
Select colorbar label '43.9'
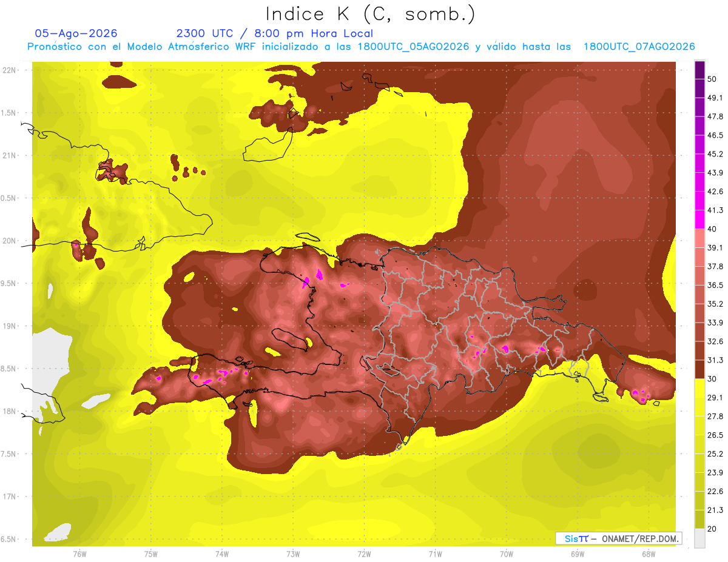pos(715,173)
